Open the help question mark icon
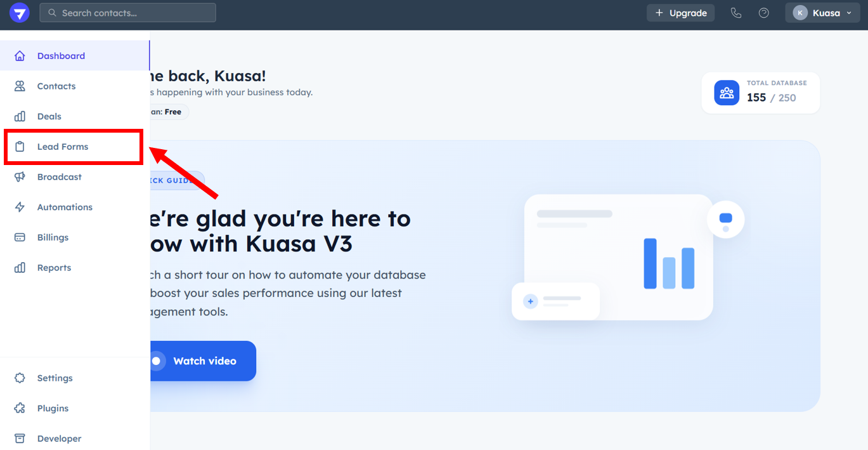The image size is (868, 450). click(x=764, y=13)
